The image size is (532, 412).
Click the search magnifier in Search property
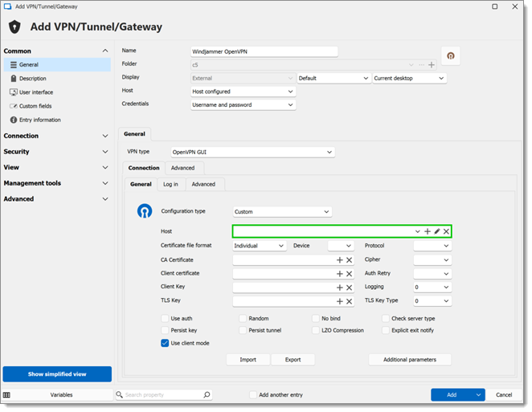click(x=207, y=394)
